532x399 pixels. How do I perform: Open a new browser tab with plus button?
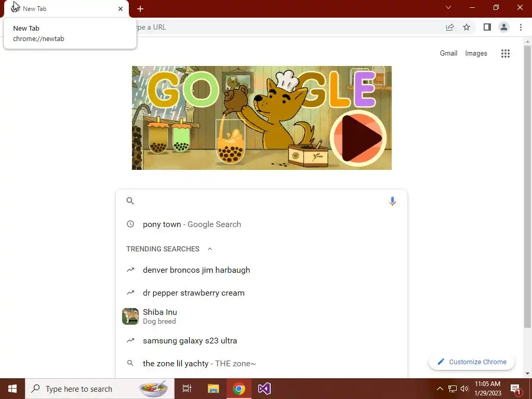point(140,9)
